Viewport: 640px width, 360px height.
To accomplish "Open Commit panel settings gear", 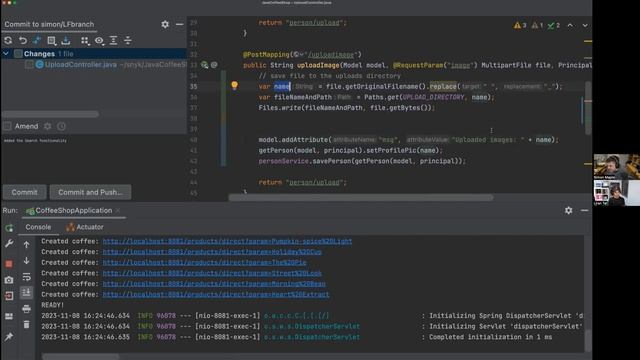I will (x=165, y=24).
